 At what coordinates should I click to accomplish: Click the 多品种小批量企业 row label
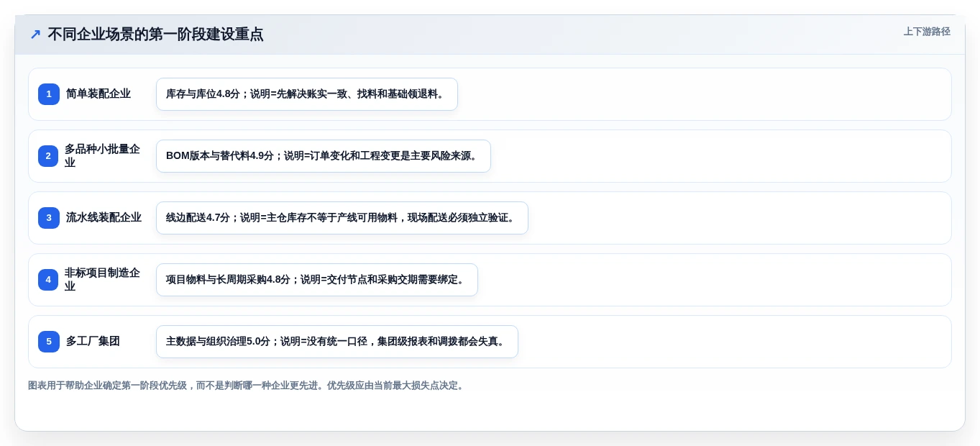click(103, 156)
